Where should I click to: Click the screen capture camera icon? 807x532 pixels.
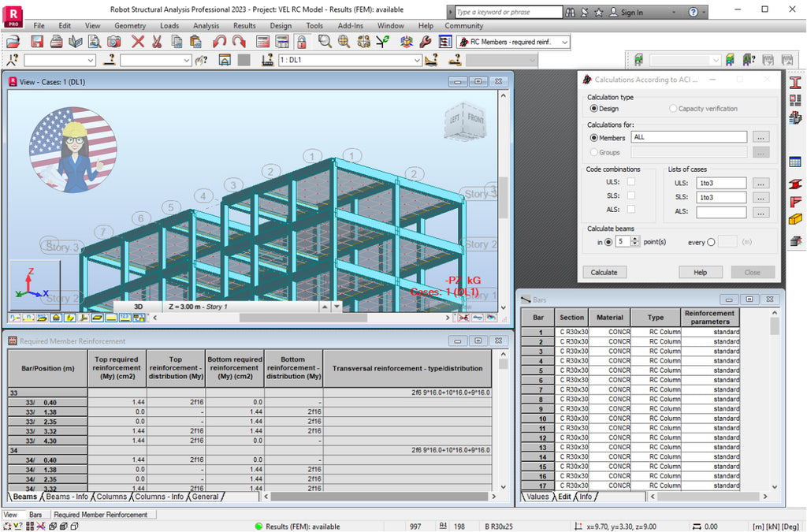click(x=114, y=42)
